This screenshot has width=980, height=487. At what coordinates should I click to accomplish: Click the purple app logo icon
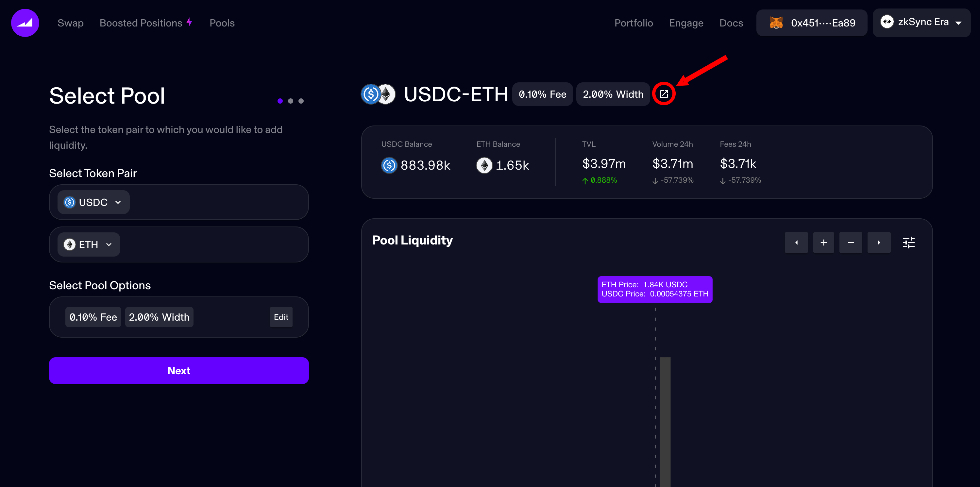pos(25,23)
